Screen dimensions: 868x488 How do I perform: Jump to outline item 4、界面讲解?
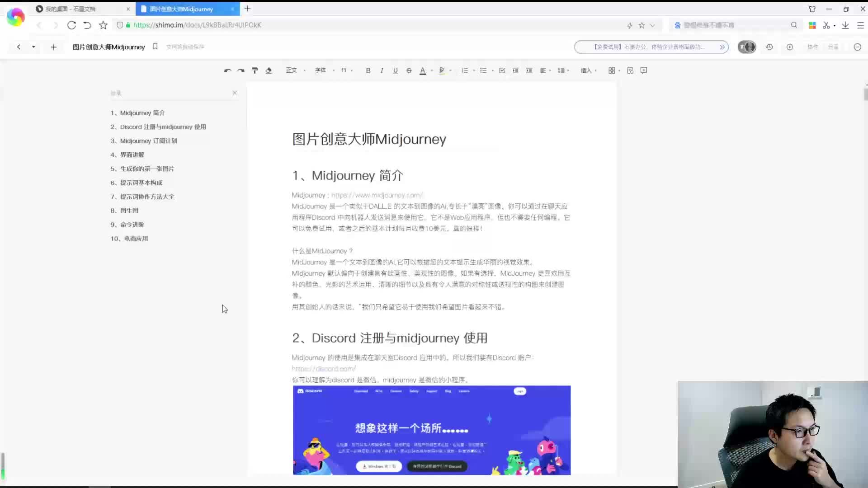(x=127, y=155)
